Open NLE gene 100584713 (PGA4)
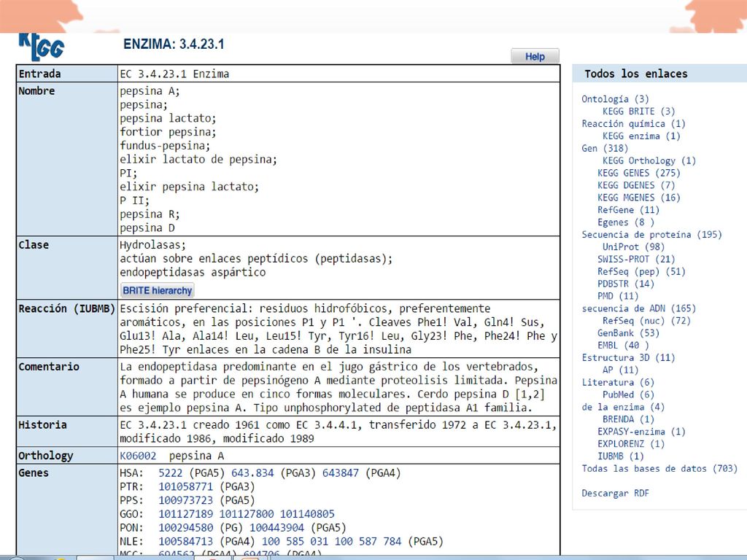Image resolution: width=747 pixels, height=560 pixels. pyautogui.click(x=186, y=542)
